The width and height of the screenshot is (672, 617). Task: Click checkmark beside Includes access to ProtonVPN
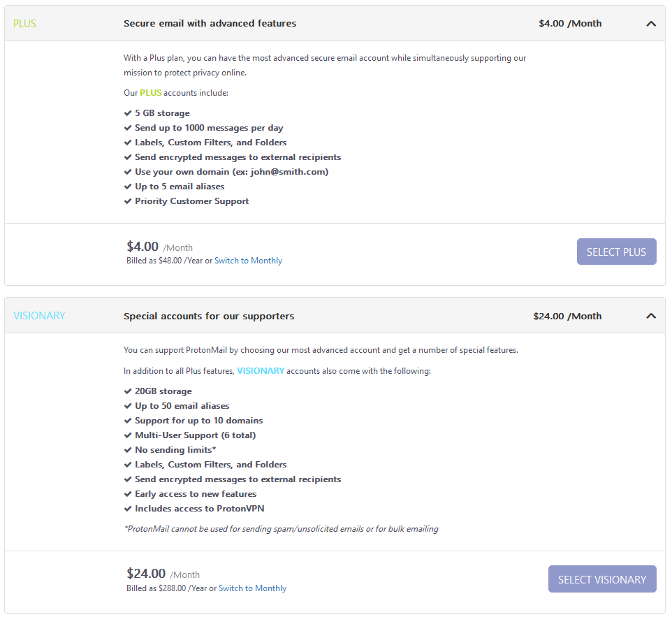[128, 509]
